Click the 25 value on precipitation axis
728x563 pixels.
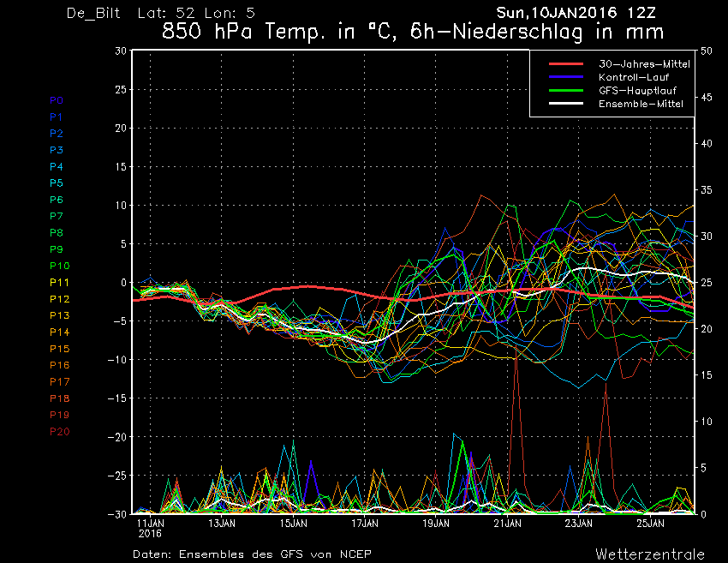click(x=707, y=283)
